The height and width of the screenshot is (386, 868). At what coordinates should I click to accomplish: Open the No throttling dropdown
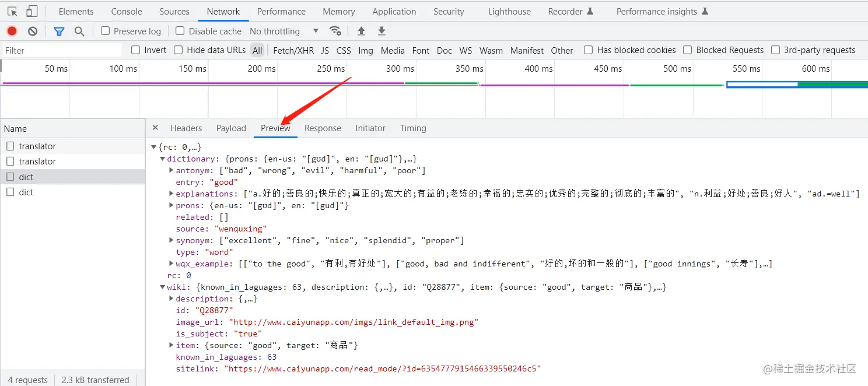[x=284, y=31]
